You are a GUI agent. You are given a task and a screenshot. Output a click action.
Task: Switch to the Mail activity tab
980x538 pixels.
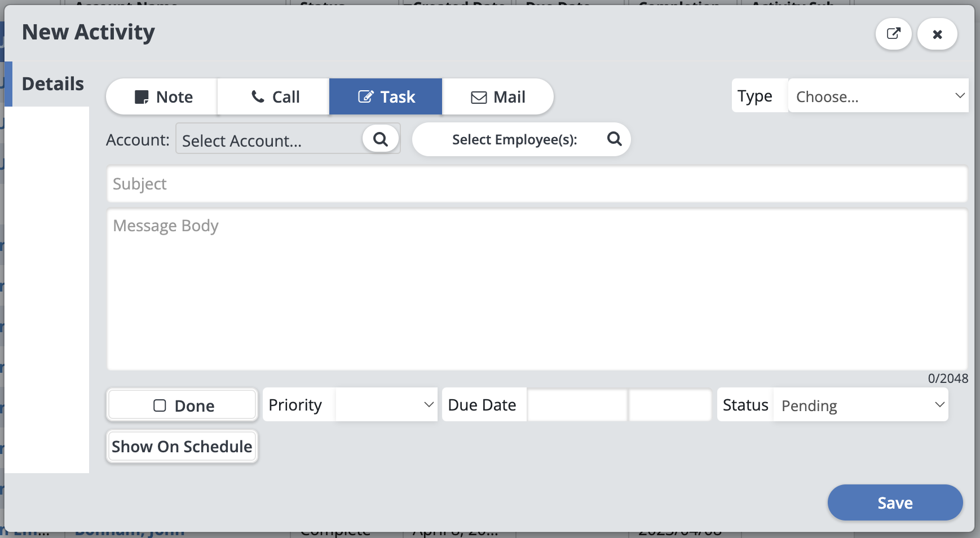click(497, 97)
